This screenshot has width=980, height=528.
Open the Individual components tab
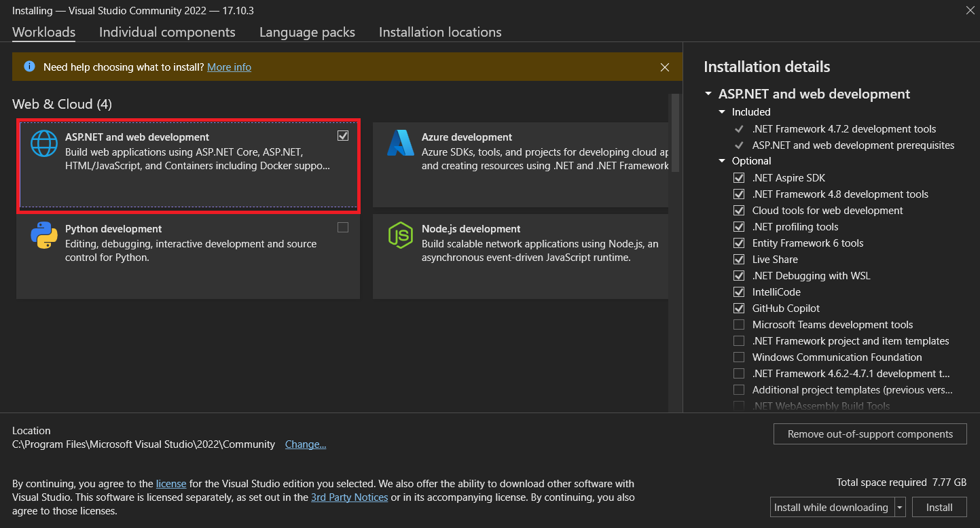167,32
